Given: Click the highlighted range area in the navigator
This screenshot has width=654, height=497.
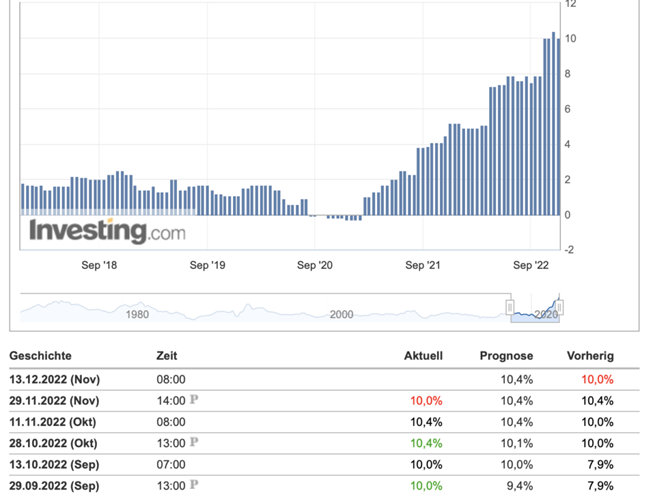Looking at the screenshot, I should click(x=535, y=312).
